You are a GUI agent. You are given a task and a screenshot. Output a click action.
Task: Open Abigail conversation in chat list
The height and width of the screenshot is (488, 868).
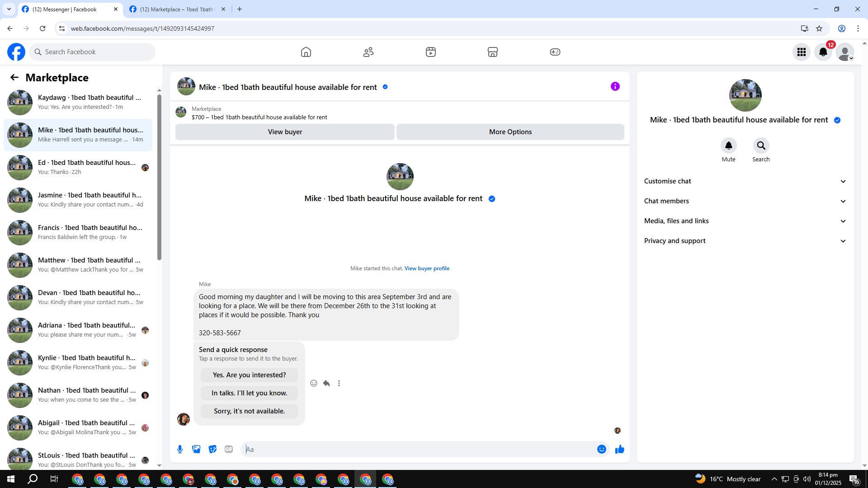click(78, 427)
